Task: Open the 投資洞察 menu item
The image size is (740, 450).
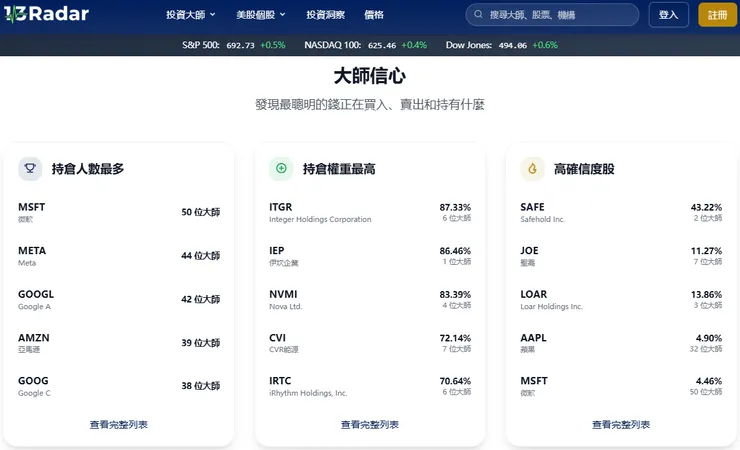Action: click(325, 15)
